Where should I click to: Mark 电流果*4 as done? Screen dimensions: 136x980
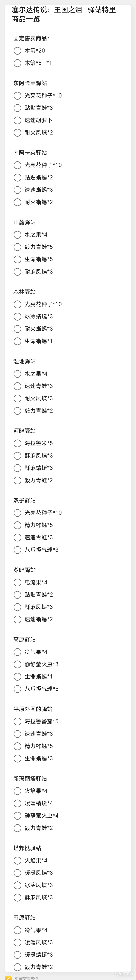click(x=17, y=582)
